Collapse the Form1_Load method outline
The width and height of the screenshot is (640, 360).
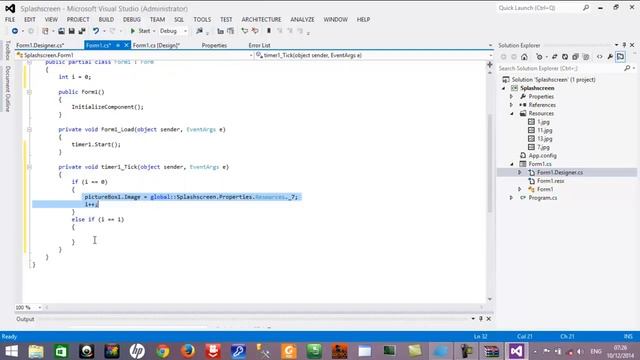click(29, 129)
